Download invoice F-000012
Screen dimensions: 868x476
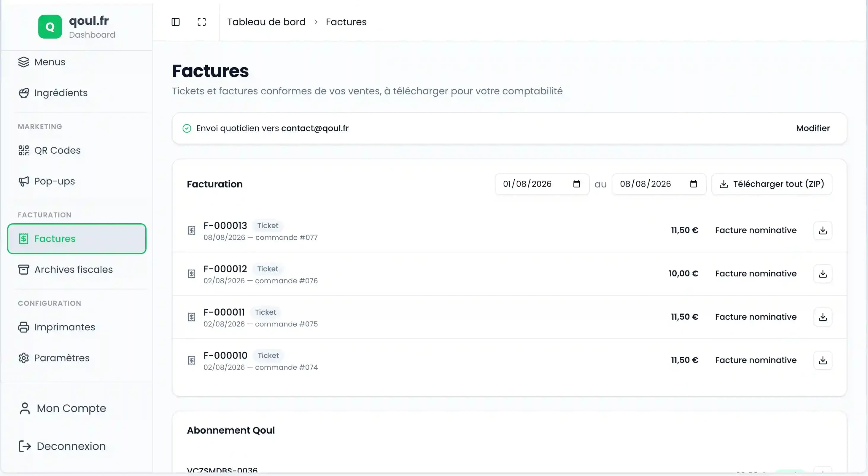click(823, 273)
